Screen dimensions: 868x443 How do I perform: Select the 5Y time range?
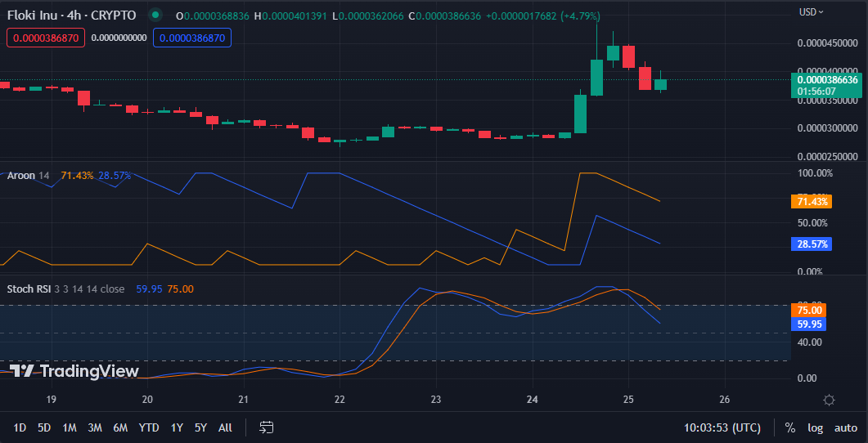click(200, 427)
